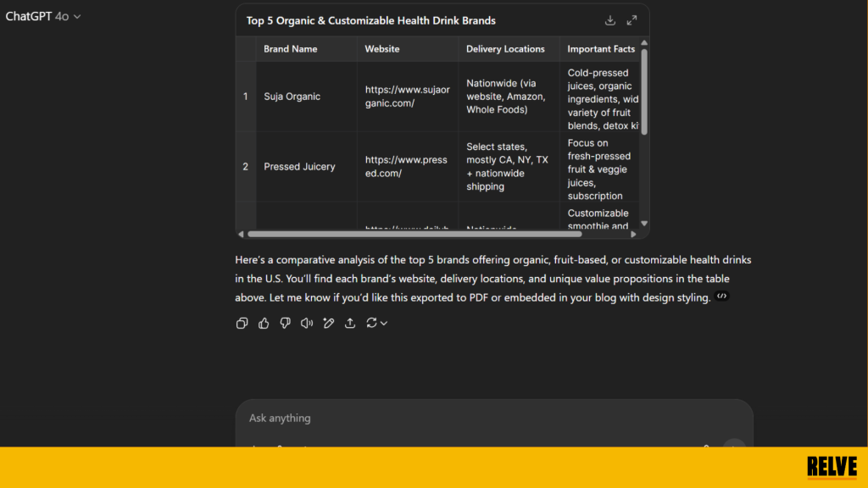Read the response aloud
Screen dimensions: 868x488
click(307, 323)
